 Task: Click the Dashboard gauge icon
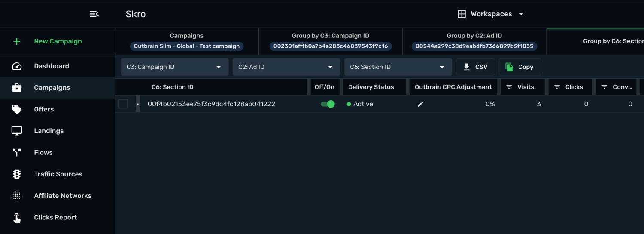pyautogui.click(x=17, y=66)
